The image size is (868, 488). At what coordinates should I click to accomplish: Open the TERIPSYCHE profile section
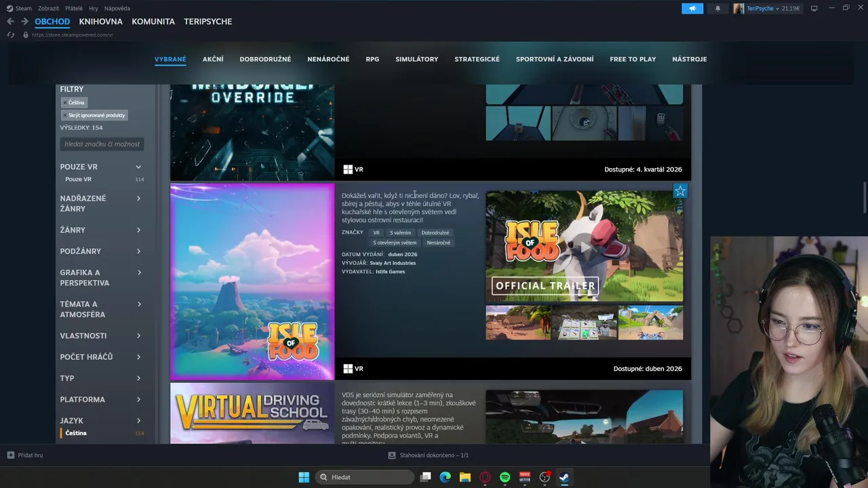pyautogui.click(x=208, y=22)
